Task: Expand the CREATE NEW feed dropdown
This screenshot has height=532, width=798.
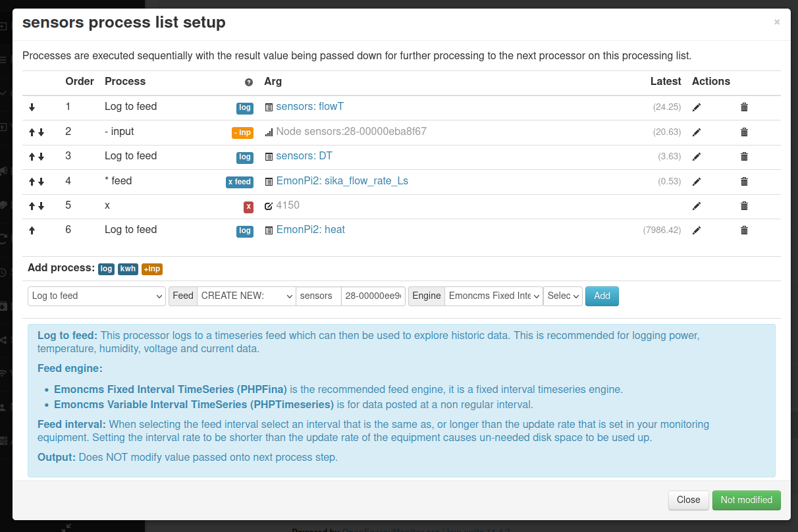Action: pos(246,296)
